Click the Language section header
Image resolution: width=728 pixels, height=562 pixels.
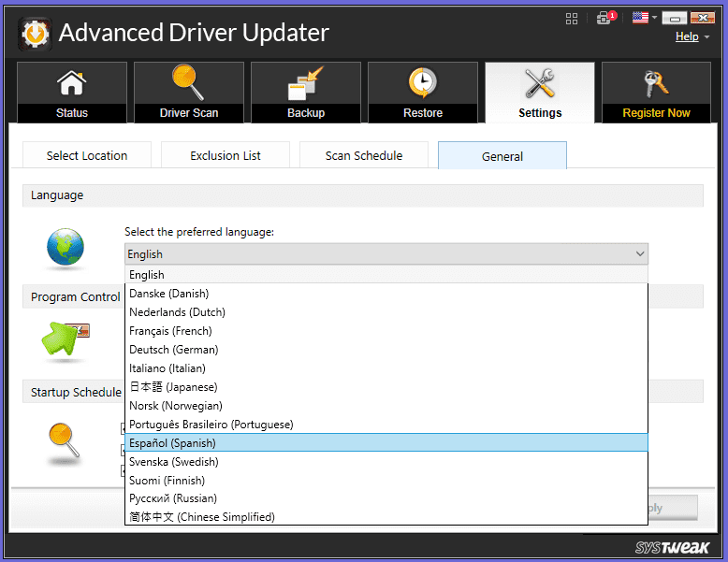coord(363,195)
